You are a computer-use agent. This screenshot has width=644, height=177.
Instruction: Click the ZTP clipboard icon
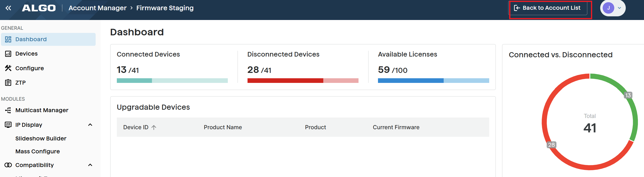8,82
